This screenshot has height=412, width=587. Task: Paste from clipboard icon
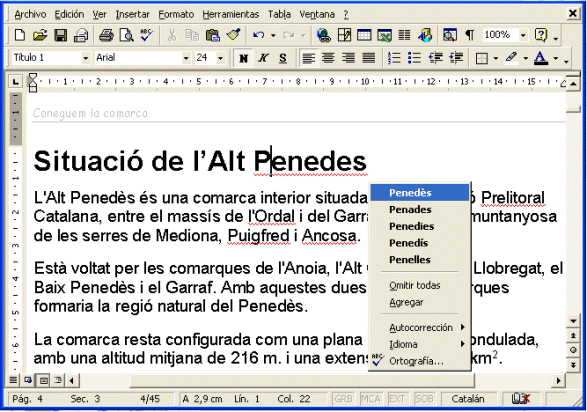point(213,36)
